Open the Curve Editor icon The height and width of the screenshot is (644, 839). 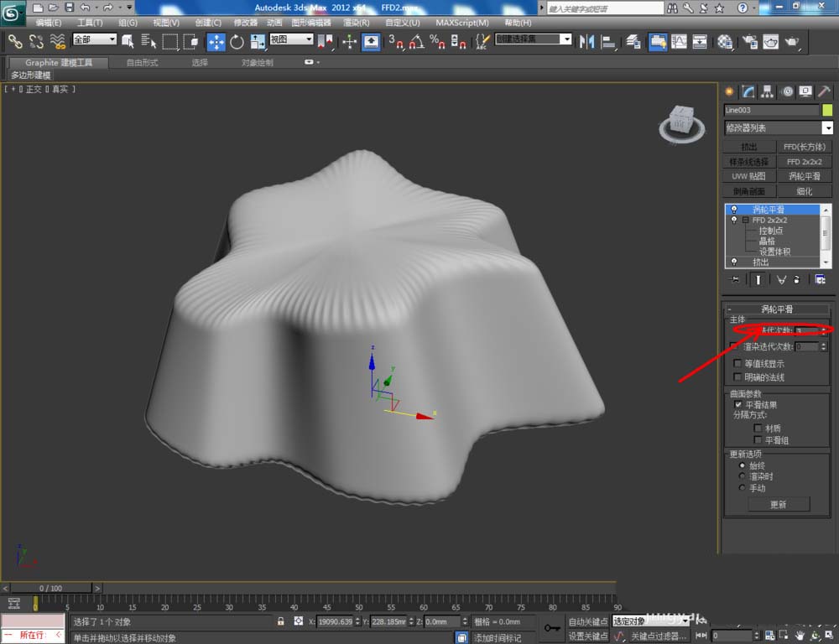coord(679,41)
